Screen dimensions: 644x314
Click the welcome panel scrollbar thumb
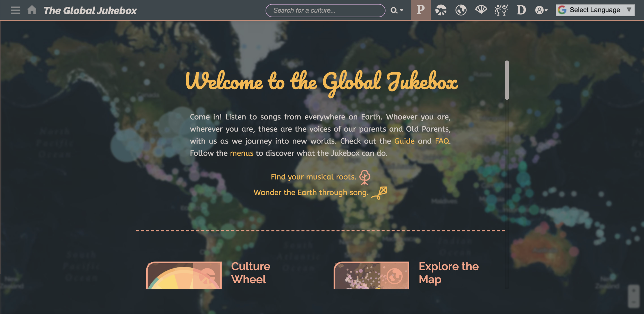click(x=507, y=80)
